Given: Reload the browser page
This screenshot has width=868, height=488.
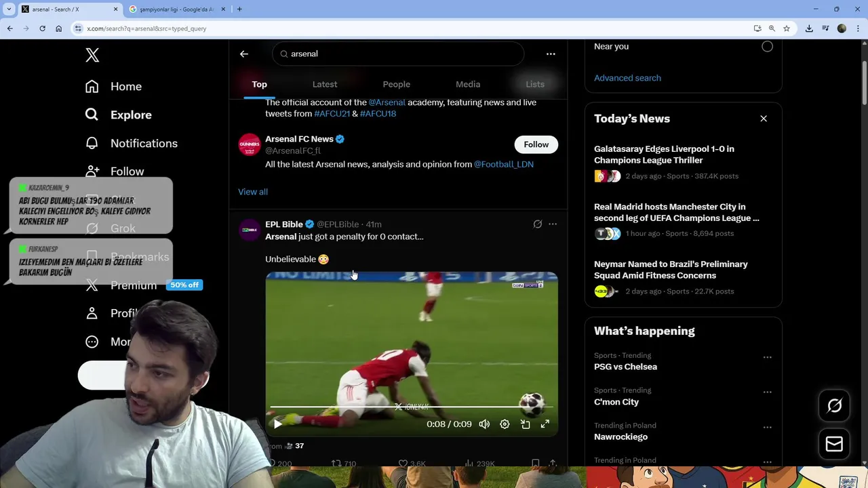Looking at the screenshot, I should point(42,28).
